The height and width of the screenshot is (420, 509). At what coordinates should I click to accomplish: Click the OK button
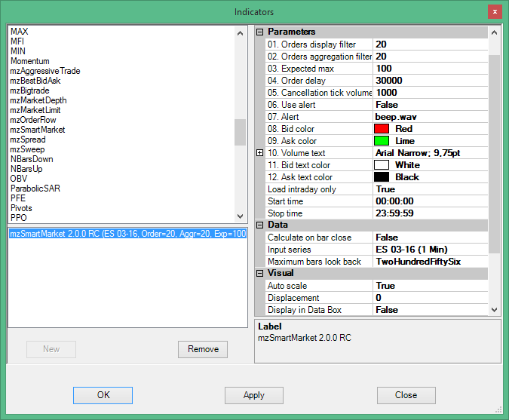pos(103,395)
